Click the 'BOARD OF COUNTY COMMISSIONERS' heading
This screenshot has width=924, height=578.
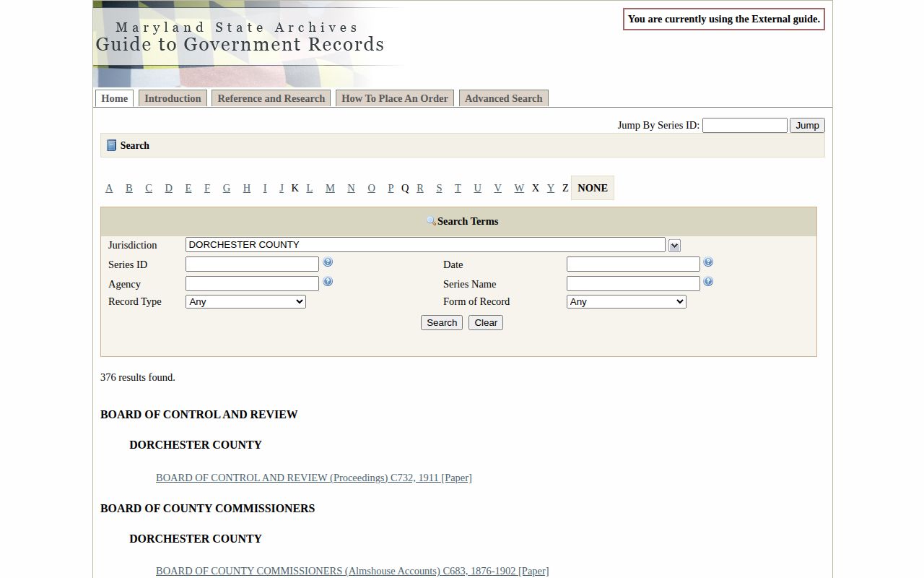(208, 509)
